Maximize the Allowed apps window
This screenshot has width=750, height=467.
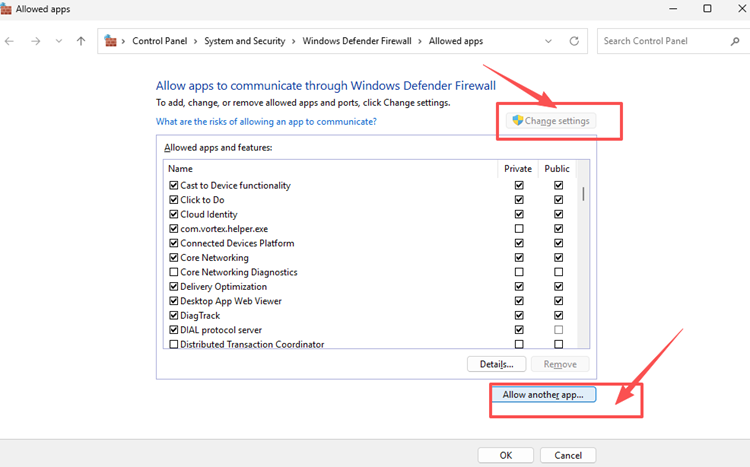click(x=707, y=9)
